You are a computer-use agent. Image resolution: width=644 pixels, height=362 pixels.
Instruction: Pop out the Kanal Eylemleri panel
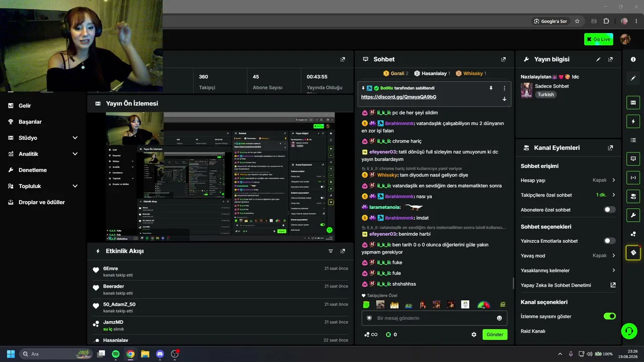(x=610, y=148)
